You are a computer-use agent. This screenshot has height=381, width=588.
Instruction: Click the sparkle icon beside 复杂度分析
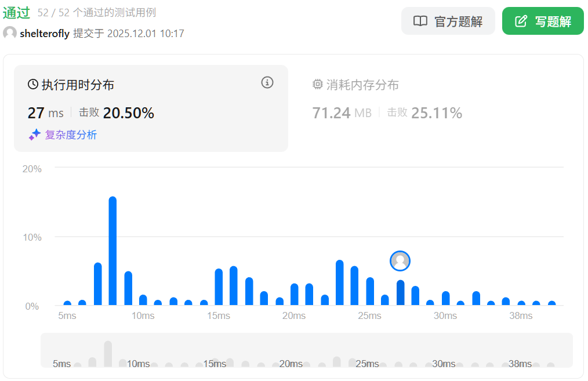tap(35, 135)
